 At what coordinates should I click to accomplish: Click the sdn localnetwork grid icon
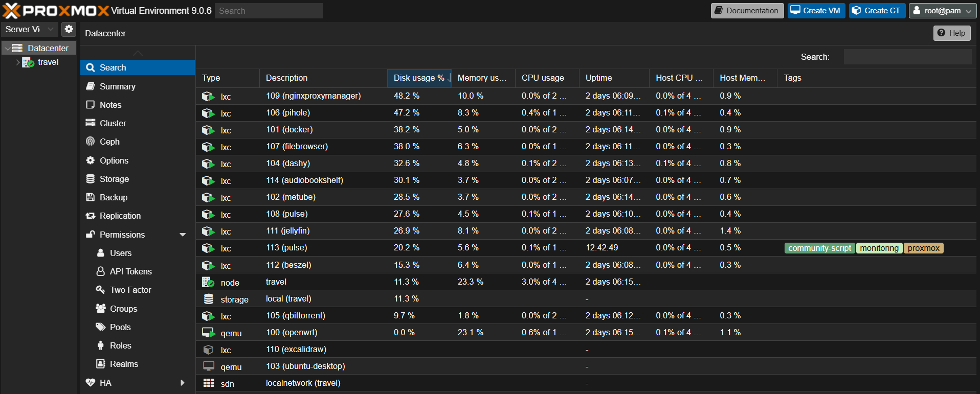208,383
